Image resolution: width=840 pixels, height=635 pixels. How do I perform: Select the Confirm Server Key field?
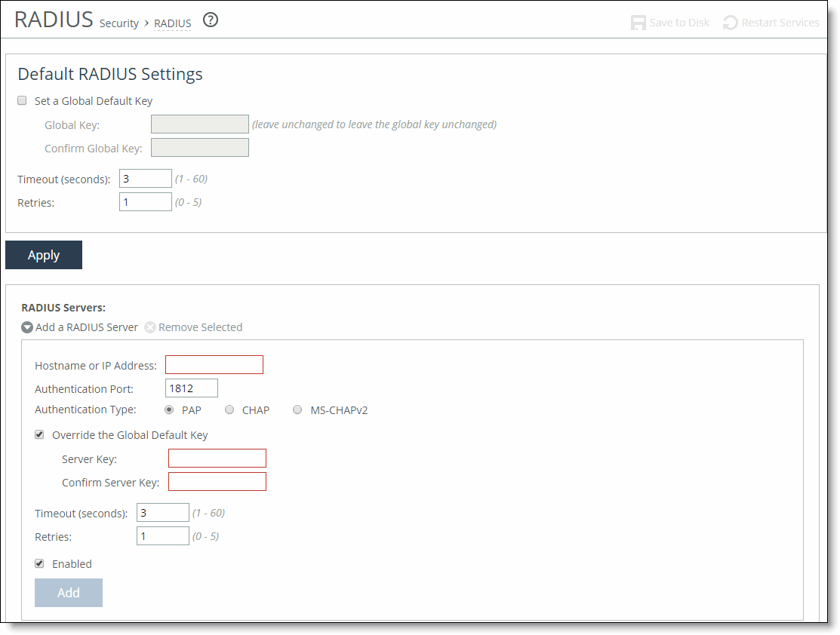coord(217,481)
